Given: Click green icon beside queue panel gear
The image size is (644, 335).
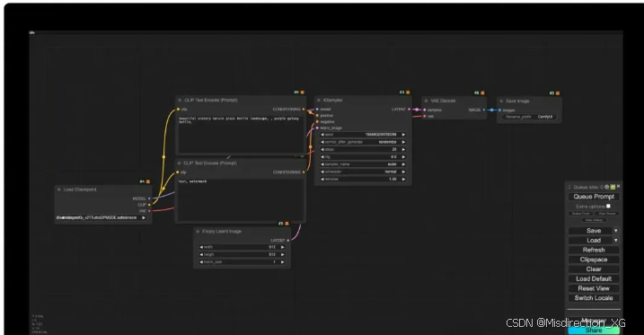Looking at the screenshot, I should point(613,187).
